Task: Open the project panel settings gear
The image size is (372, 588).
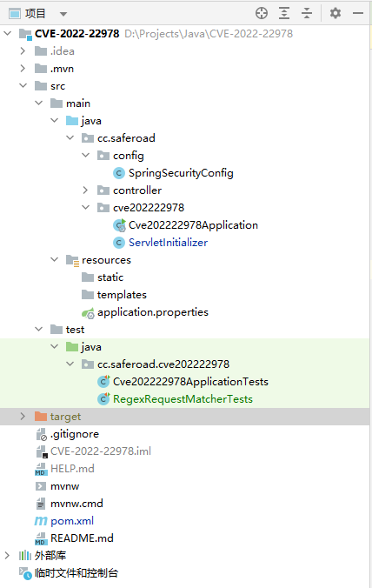Action: [x=335, y=14]
